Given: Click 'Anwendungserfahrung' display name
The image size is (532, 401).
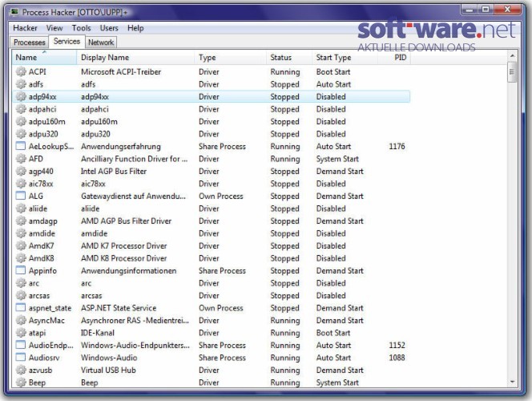Looking at the screenshot, I should coord(121,146).
